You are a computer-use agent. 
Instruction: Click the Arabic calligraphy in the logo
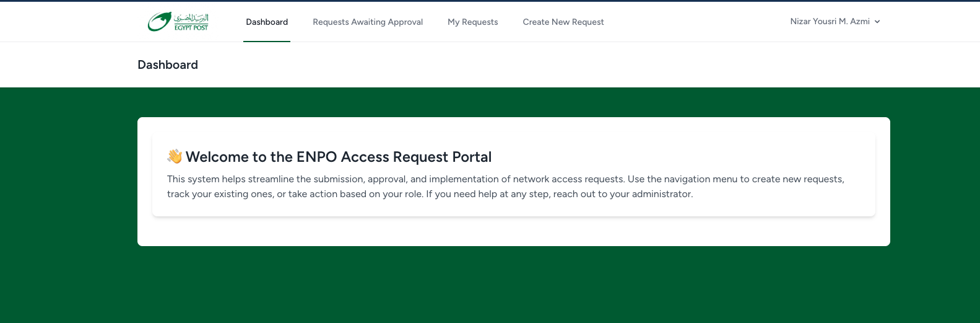point(191,17)
